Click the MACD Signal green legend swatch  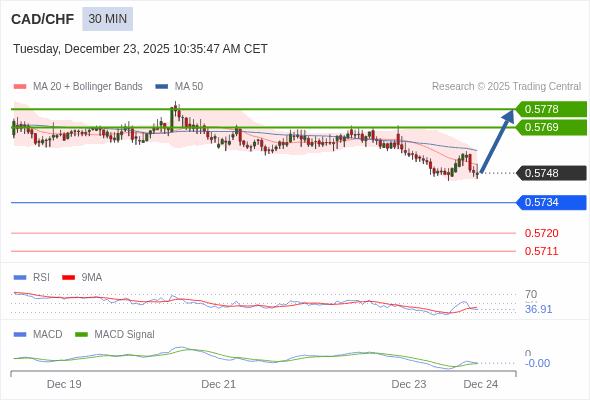coord(81,335)
